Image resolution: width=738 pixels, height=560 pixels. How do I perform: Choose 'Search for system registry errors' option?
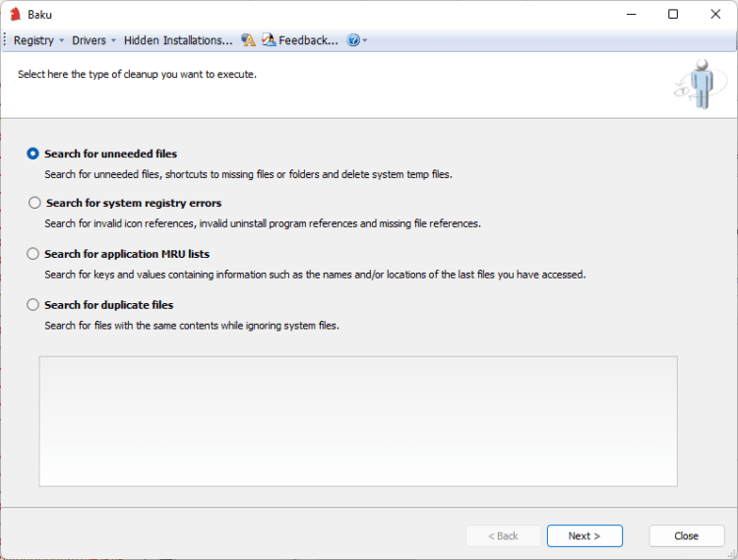tap(35, 203)
